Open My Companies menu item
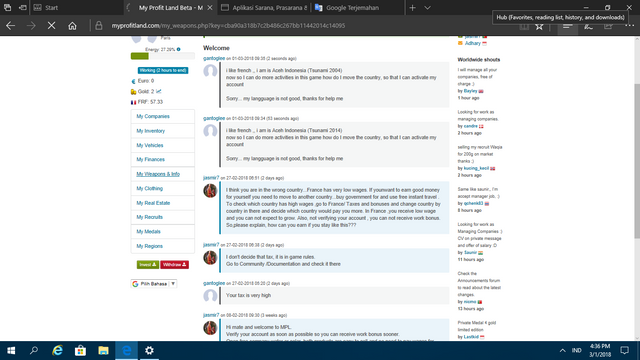The height and width of the screenshot is (360, 640). tap(162, 116)
